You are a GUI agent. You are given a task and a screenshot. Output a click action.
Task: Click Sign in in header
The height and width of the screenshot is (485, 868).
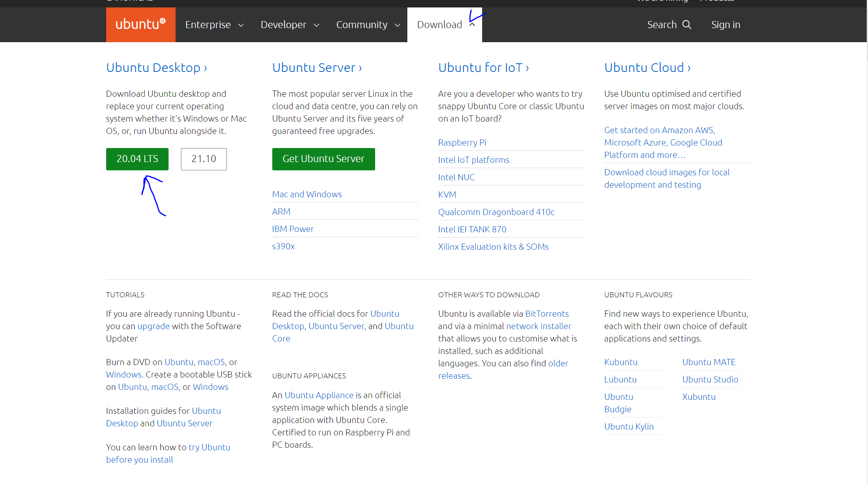pyautogui.click(x=725, y=25)
